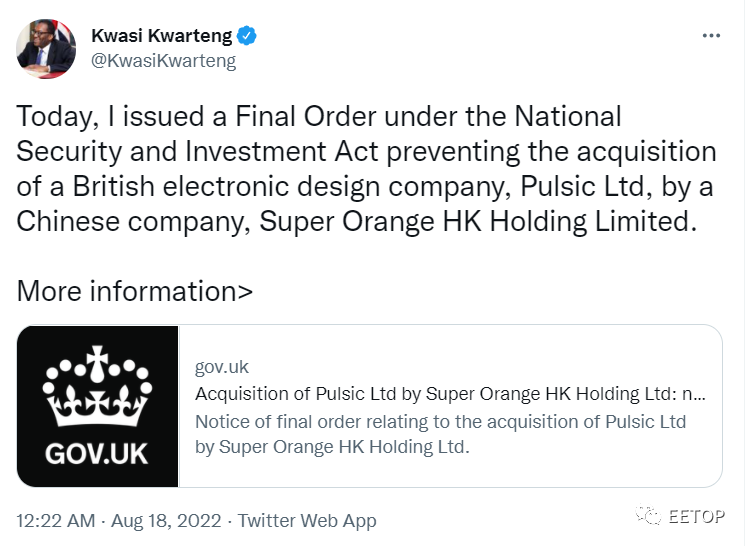The image size is (748, 546).
Task: Open the three-dot more options menu
Action: (711, 36)
